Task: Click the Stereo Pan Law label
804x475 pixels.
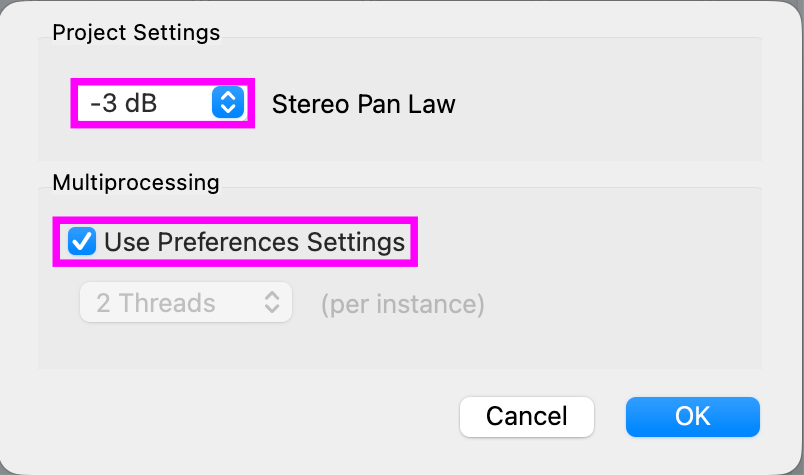Action: [x=364, y=102]
